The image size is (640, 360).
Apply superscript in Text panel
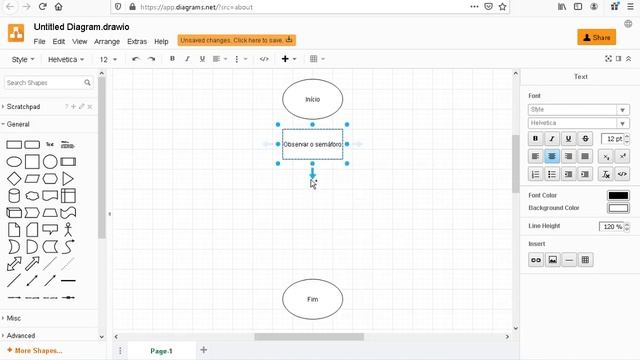pyautogui.click(x=622, y=156)
